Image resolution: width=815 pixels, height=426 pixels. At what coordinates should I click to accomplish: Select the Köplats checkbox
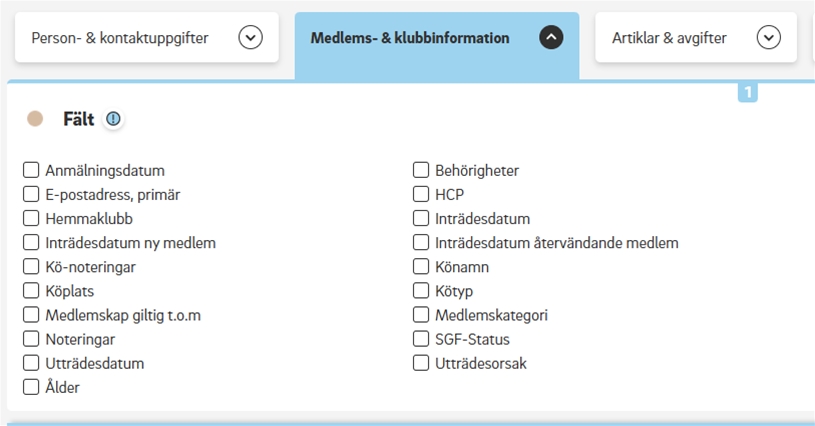[31, 292]
